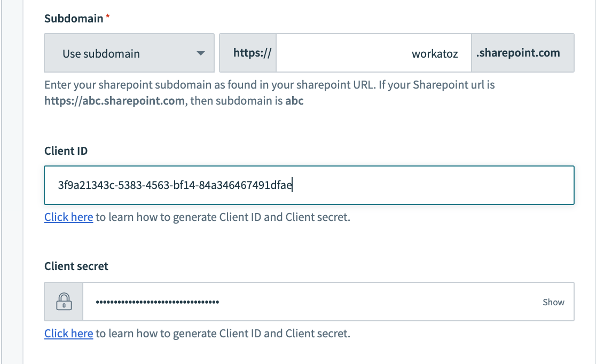Click the bold abc example subdomain
The image size is (596, 364).
coord(294,100)
